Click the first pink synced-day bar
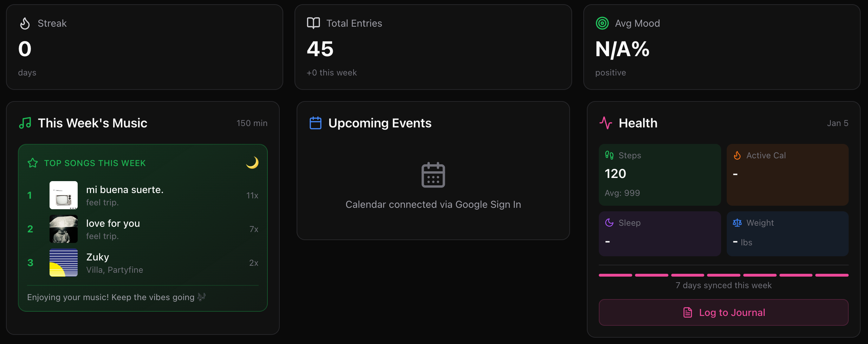 click(615, 275)
